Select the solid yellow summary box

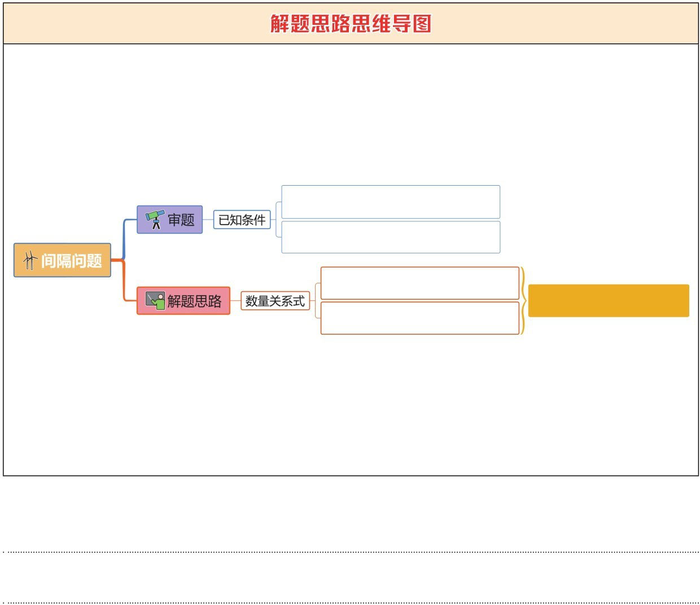click(609, 301)
